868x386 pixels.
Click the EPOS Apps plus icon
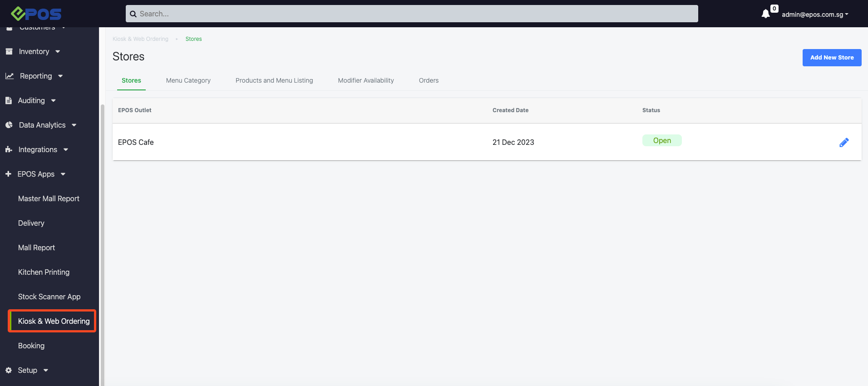tap(8, 174)
